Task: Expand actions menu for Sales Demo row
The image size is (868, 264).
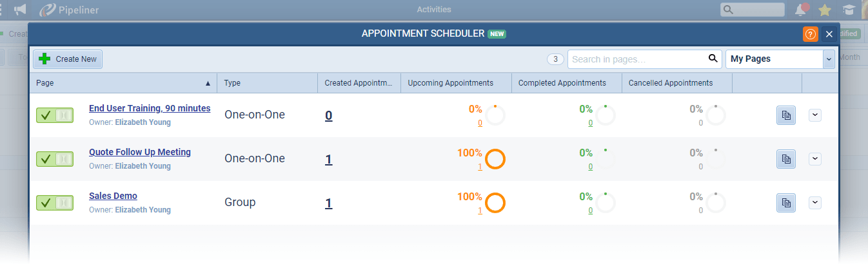Action: tap(815, 203)
